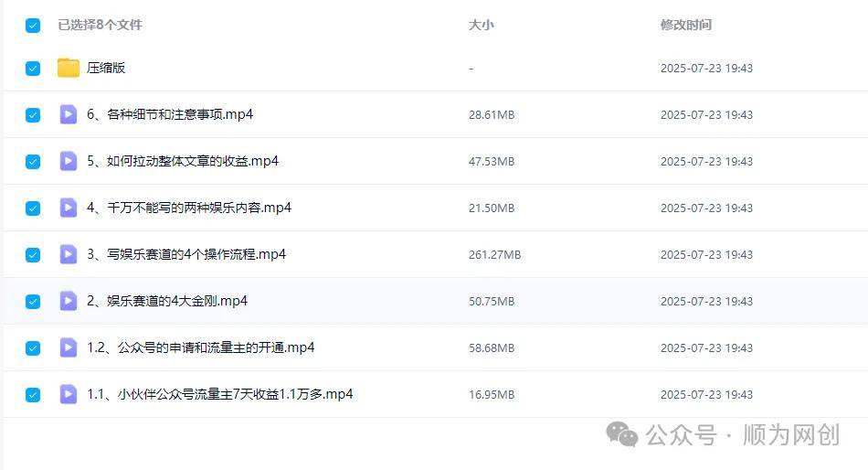Toggle checkbox for 6、各种细节和注意事项.mp4
868x470 pixels.
pyautogui.click(x=33, y=115)
